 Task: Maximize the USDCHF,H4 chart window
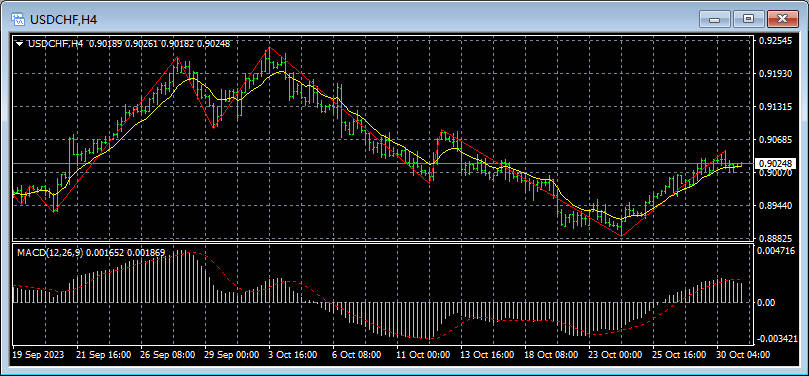point(748,20)
